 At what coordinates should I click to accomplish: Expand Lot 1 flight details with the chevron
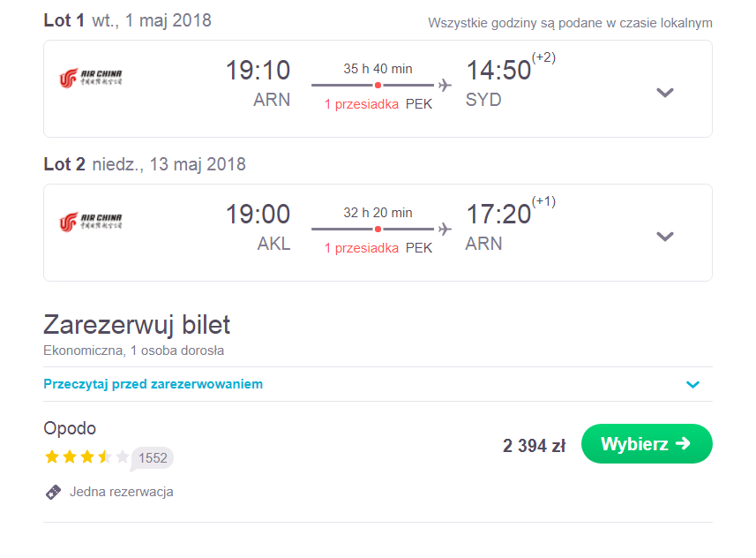click(665, 92)
